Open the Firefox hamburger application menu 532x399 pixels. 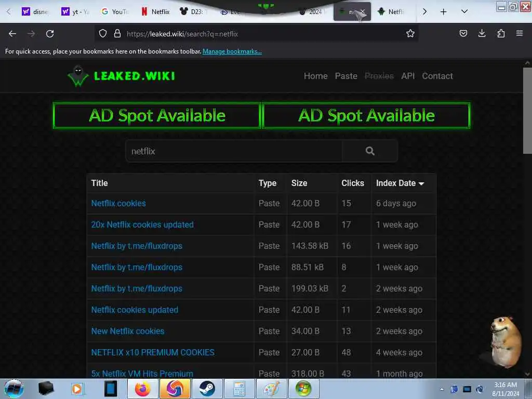click(520, 33)
